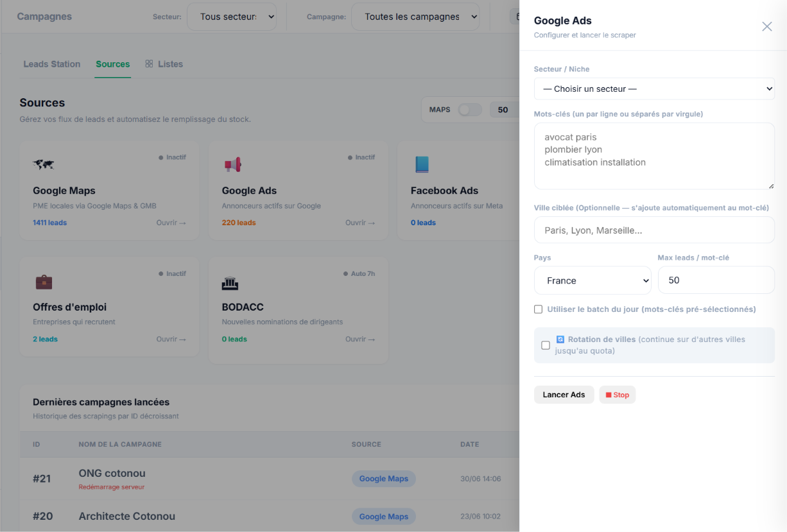Click 220 leads on Google Ads card

click(239, 223)
